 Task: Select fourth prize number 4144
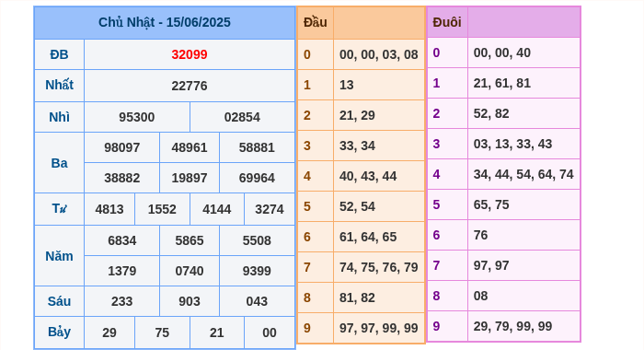217,209
